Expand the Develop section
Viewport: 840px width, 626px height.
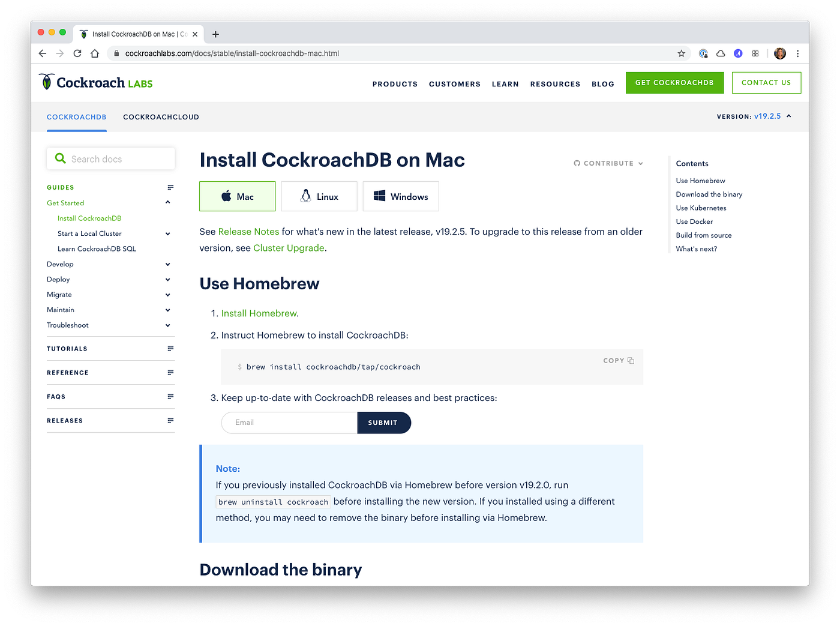point(168,264)
